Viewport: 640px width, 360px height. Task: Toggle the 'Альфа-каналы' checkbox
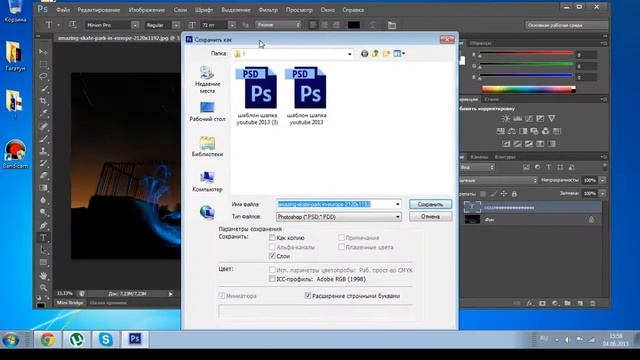coord(272,247)
